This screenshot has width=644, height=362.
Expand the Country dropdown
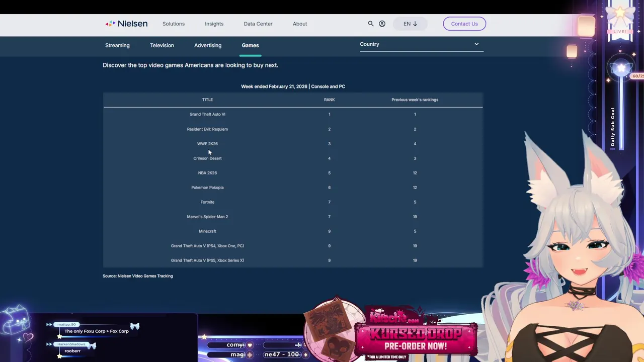tap(421, 44)
